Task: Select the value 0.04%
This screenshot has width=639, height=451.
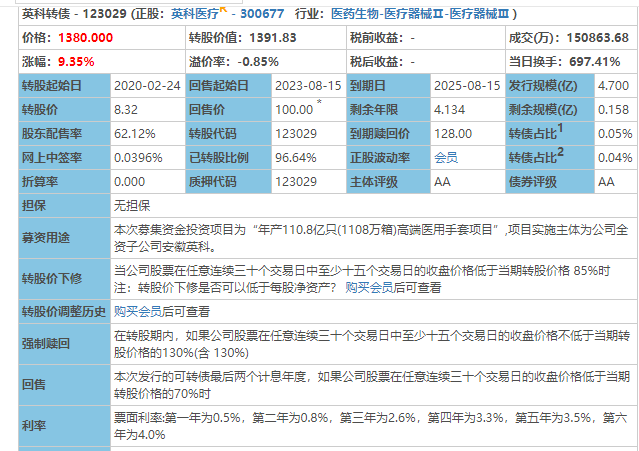Action: coord(615,158)
